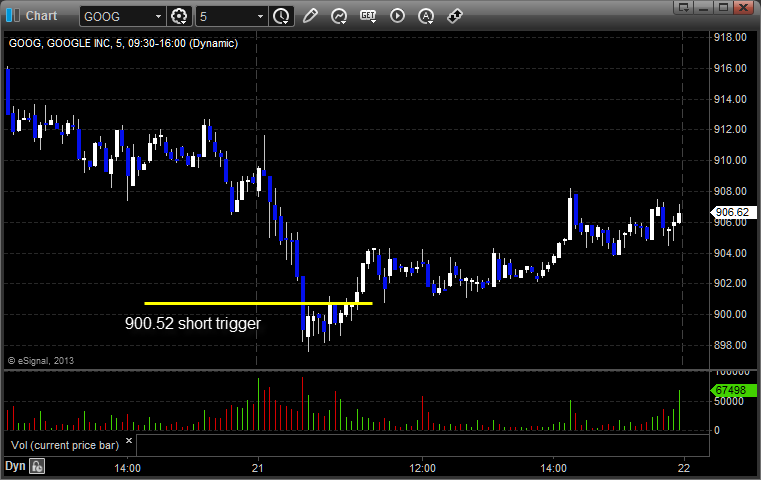Click the date 21 on time axis
Viewport: 761px width, 480px height.
(258, 468)
